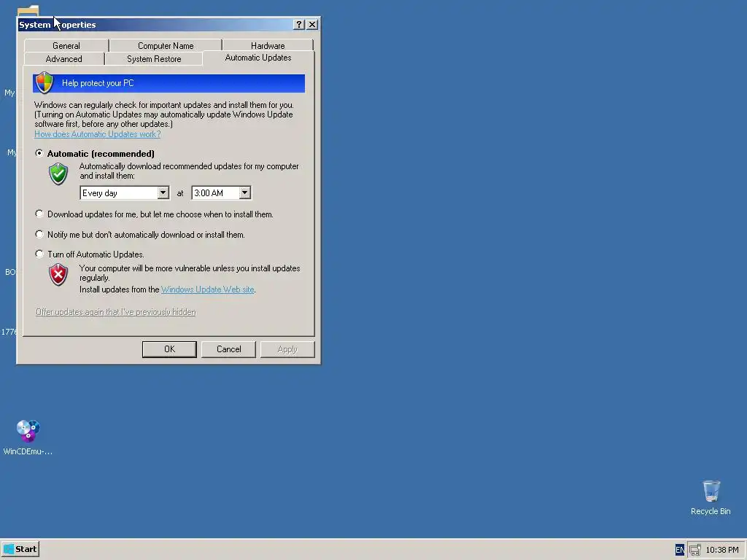Select Download updates for me option

[x=39, y=214]
